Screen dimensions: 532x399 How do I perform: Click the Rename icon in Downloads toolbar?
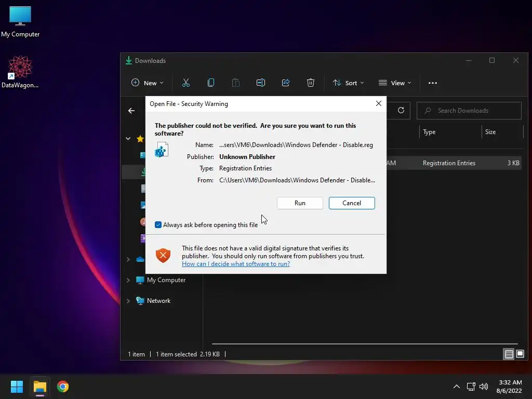coord(261,83)
